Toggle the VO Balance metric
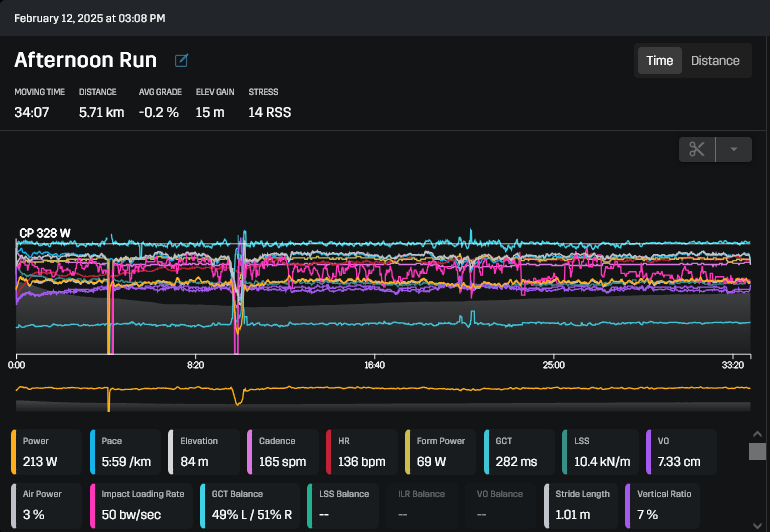 [500, 505]
